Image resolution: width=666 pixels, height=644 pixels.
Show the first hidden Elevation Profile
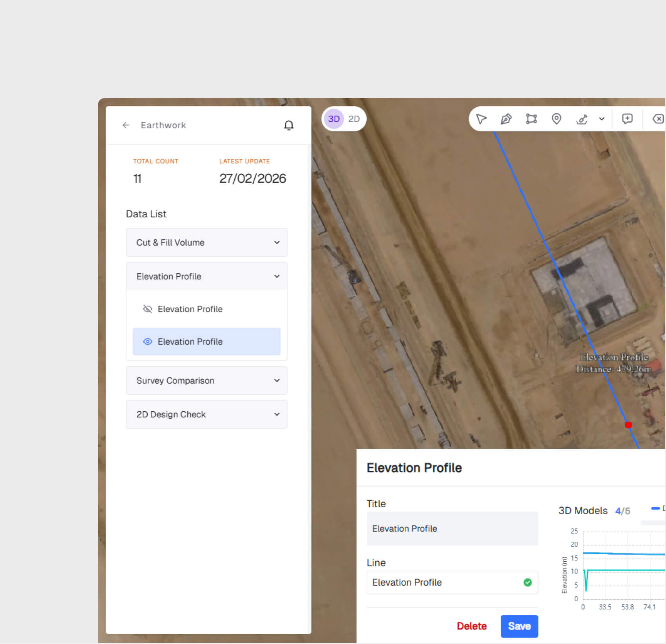(x=148, y=309)
